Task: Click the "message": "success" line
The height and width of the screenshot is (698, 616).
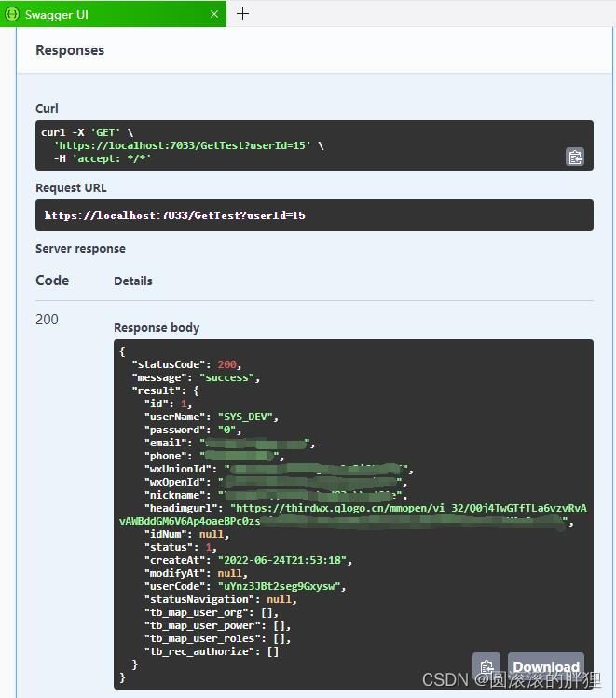Action: coord(196,377)
